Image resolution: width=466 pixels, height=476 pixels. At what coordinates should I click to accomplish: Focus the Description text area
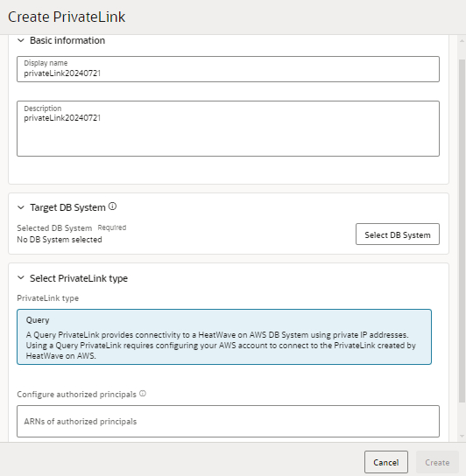tap(228, 129)
